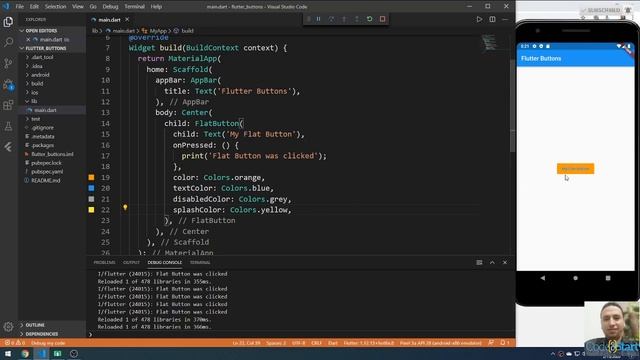Split the editor to the right
This screenshot has width=640, height=360.
tap(492, 19)
